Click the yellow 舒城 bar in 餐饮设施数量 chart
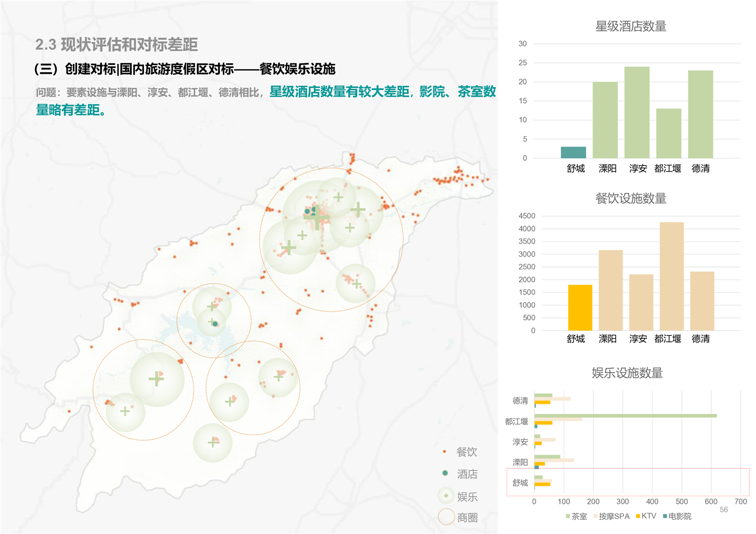Image resolution: width=756 pixels, height=534 pixels. 580,307
